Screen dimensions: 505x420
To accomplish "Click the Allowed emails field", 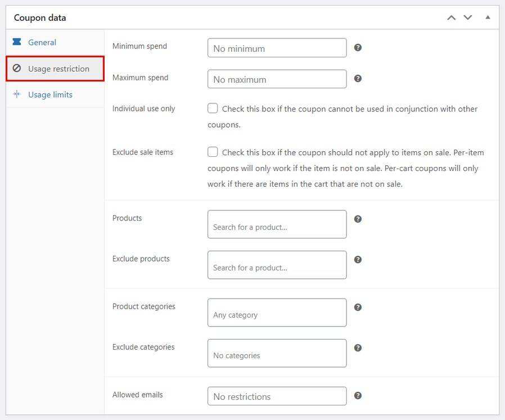I will pos(277,396).
